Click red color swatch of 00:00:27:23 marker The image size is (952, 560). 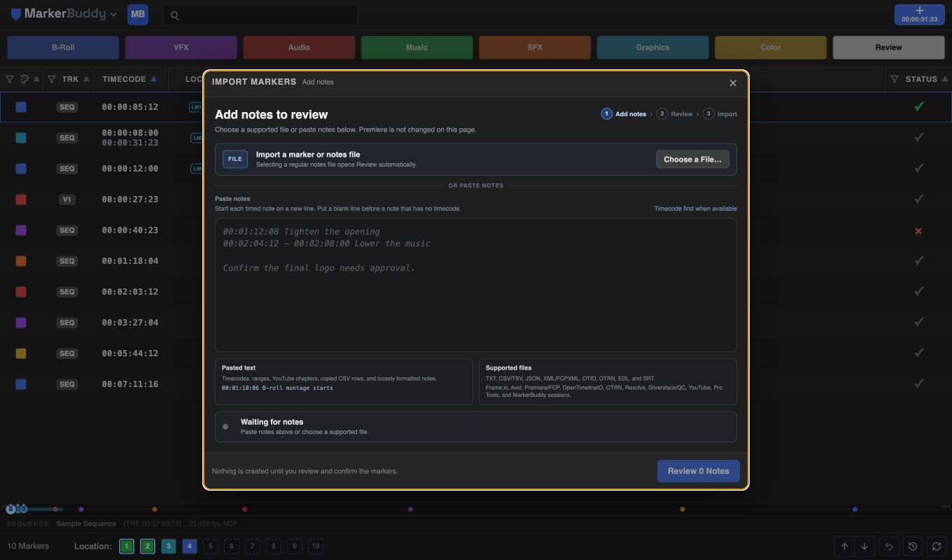(x=21, y=199)
